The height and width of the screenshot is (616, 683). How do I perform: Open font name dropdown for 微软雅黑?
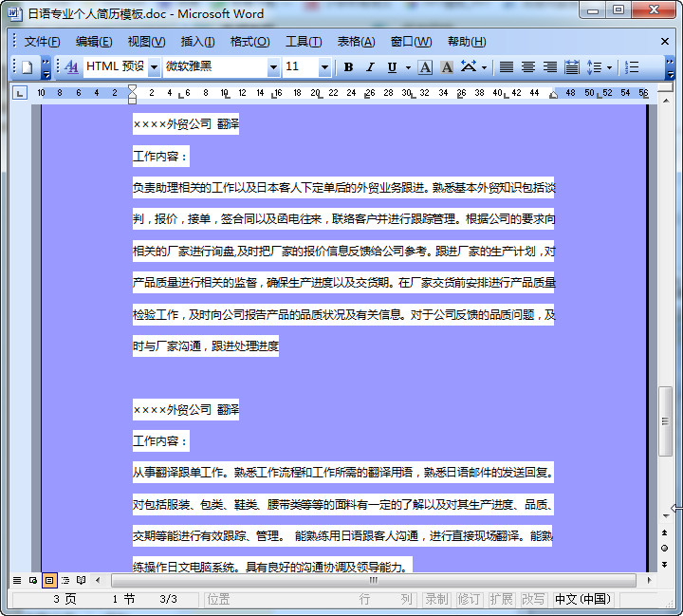click(273, 67)
